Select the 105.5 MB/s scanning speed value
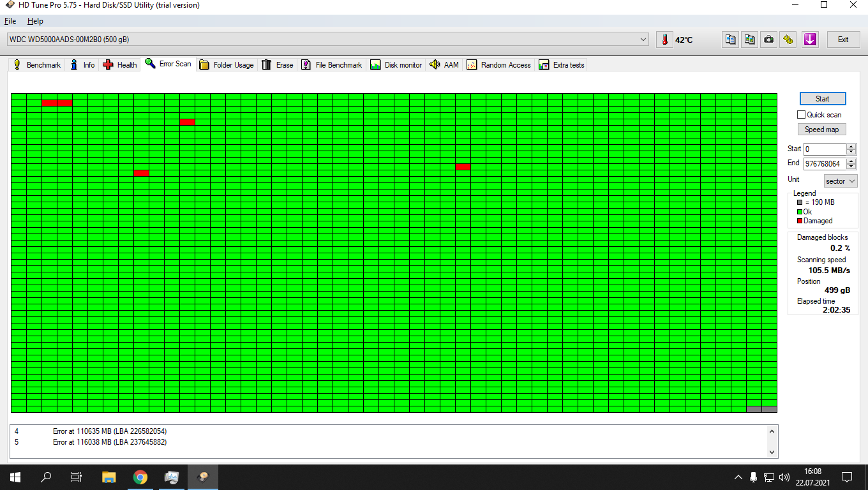The image size is (868, 490). coord(829,271)
